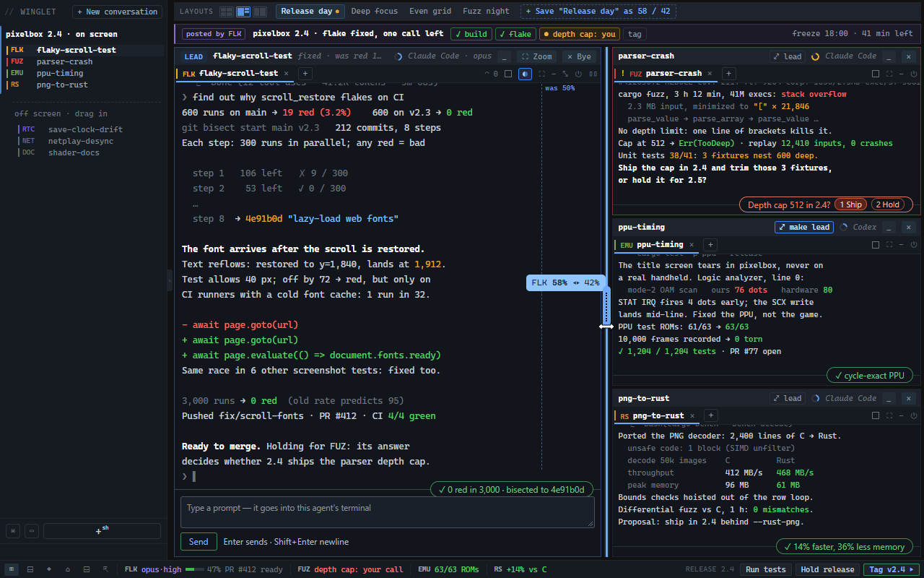Select the four-pane grid layout icon
The height and width of the screenshot is (578, 924).
[x=226, y=12]
